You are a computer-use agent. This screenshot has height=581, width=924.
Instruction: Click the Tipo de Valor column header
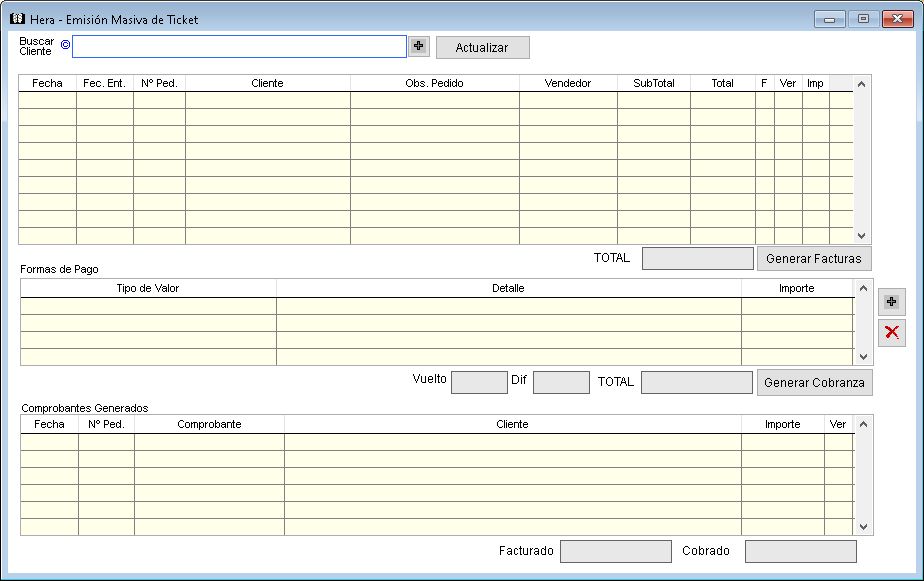[x=148, y=288]
